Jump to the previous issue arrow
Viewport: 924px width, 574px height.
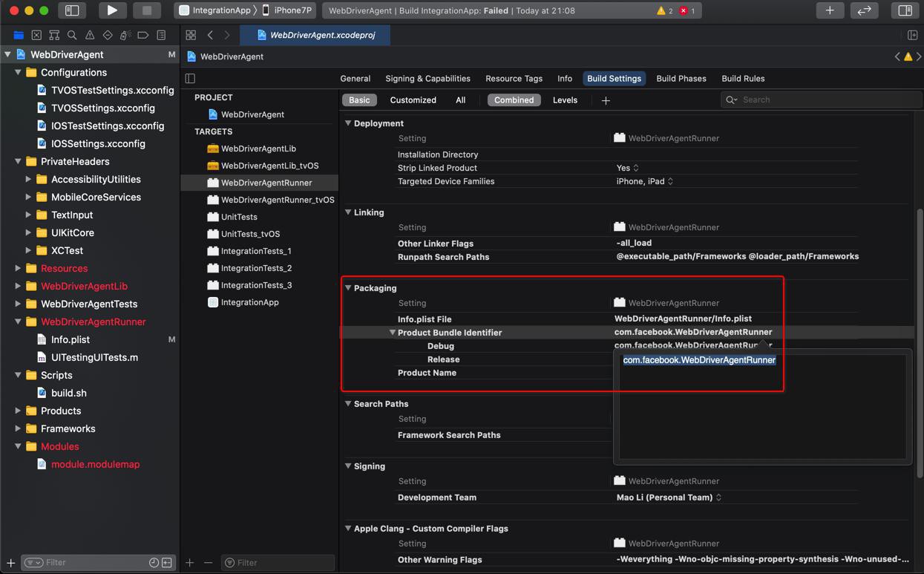pos(897,56)
